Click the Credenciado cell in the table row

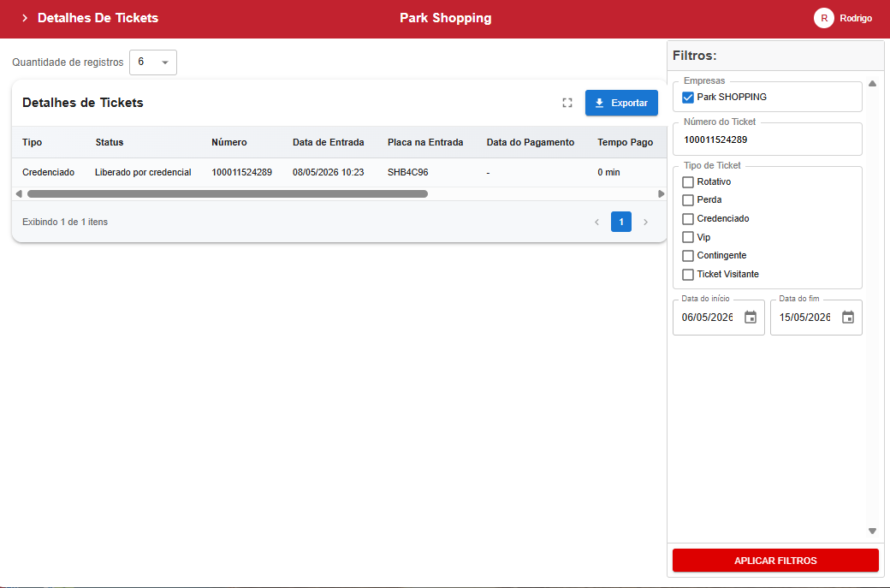(48, 173)
